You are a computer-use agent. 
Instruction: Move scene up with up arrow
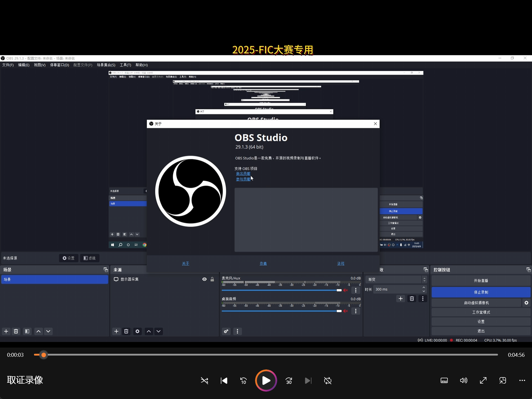click(38, 331)
